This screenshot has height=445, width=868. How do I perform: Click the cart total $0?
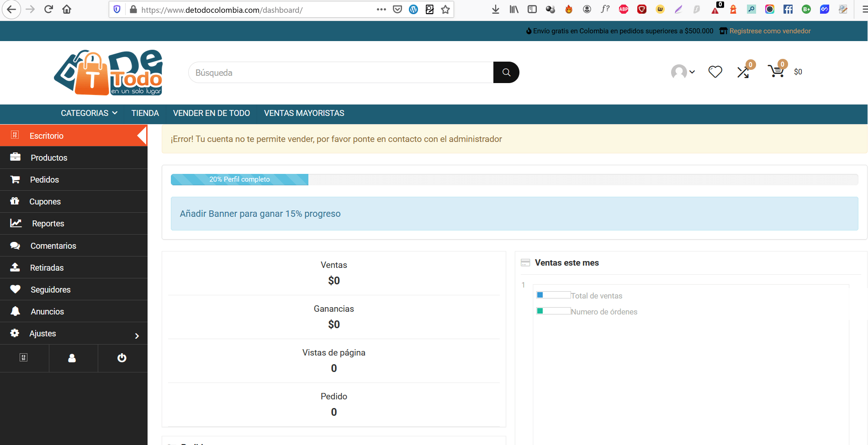[798, 72]
